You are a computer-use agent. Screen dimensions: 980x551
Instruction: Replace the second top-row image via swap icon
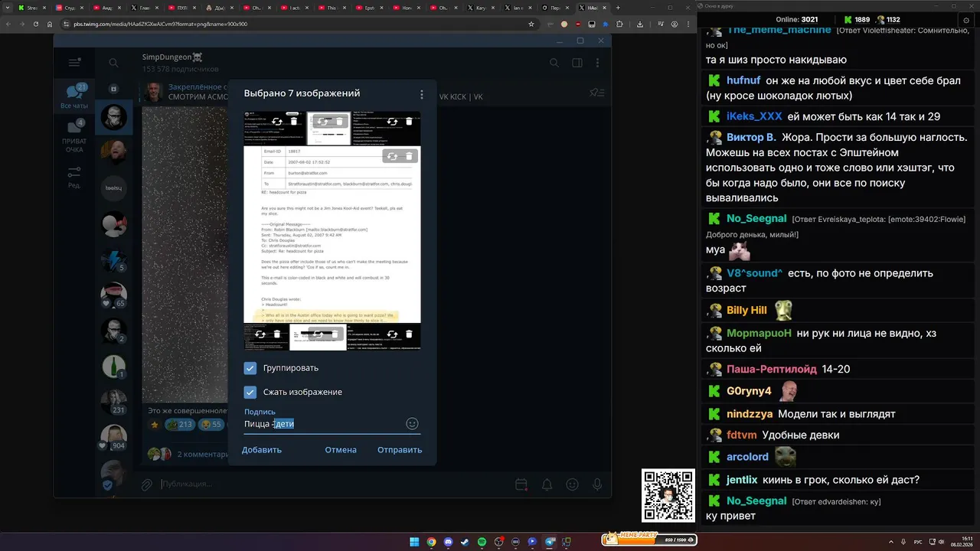pyautogui.click(x=323, y=122)
